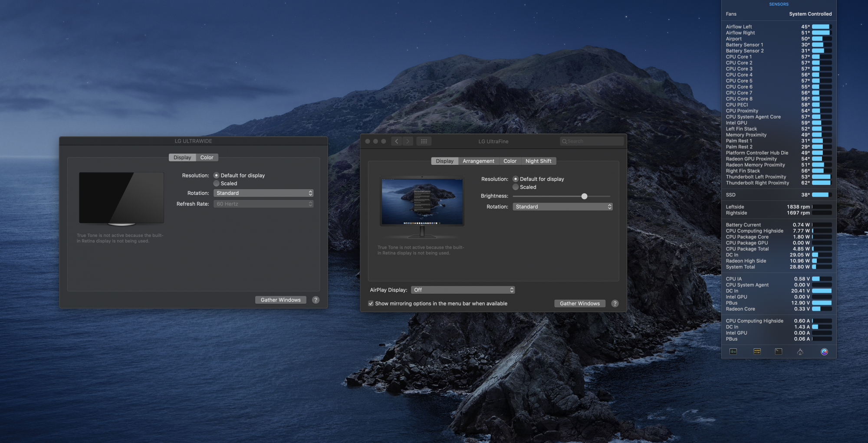Go back in LG UltraFine preferences
Viewport: 868px width, 443px height.
[397, 141]
